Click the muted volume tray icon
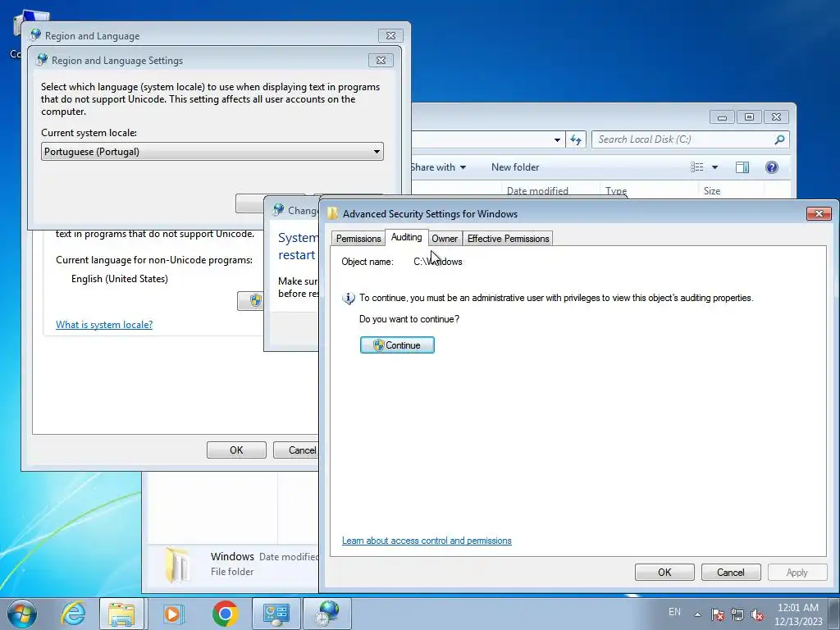Viewport: 840px width, 630px height. 757,614
